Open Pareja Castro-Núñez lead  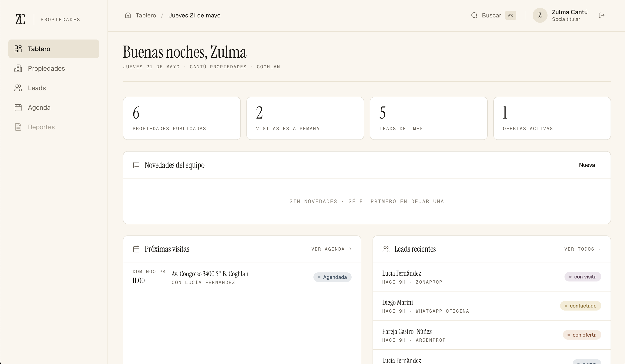click(492, 335)
